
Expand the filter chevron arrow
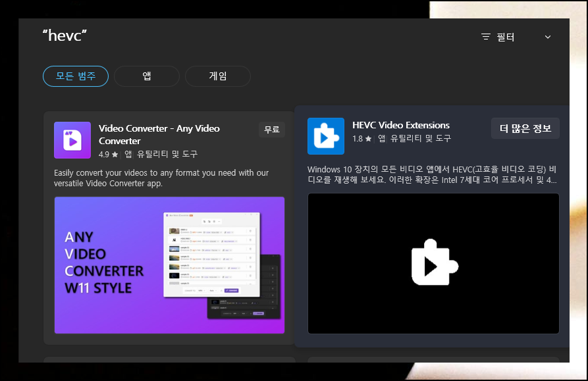[547, 37]
